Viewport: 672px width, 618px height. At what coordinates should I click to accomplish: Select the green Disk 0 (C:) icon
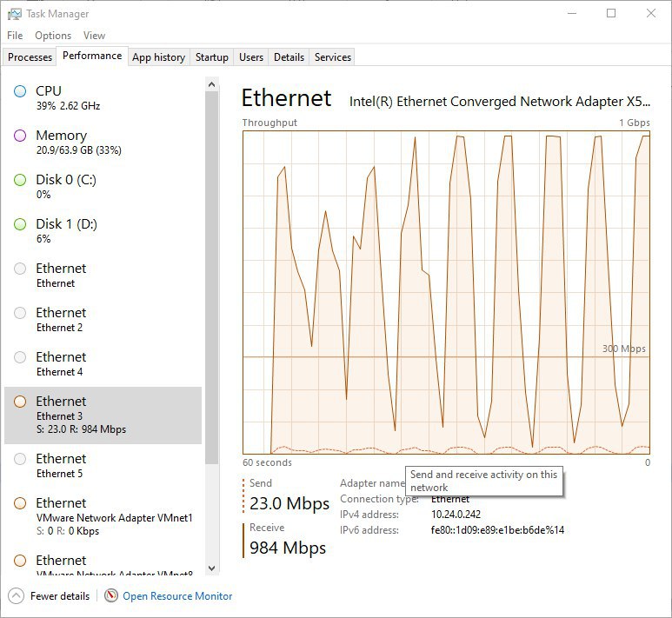(x=20, y=180)
